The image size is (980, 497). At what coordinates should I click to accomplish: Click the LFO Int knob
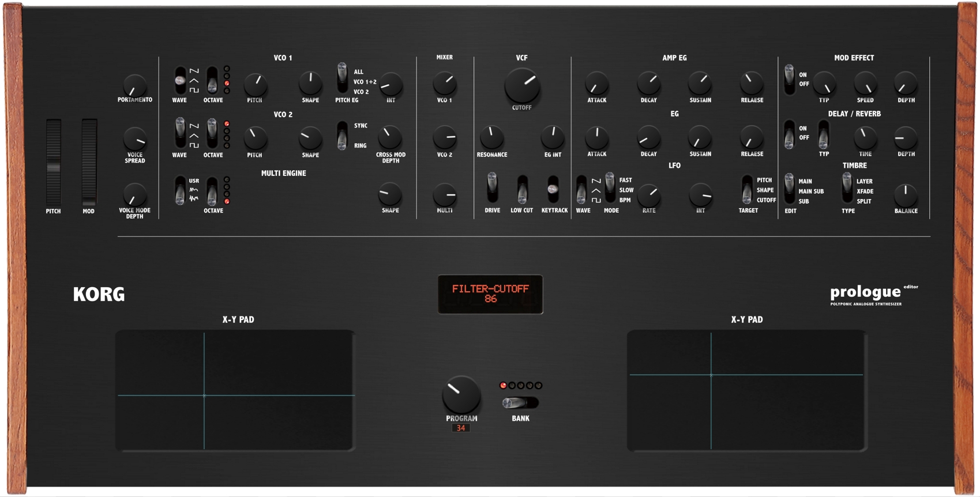[x=700, y=195]
